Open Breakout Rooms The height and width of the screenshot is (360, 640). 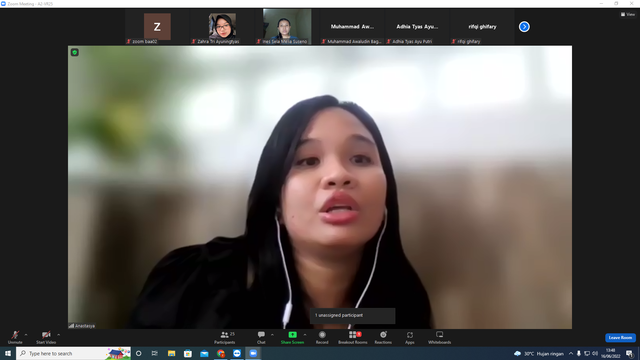click(353, 337)
